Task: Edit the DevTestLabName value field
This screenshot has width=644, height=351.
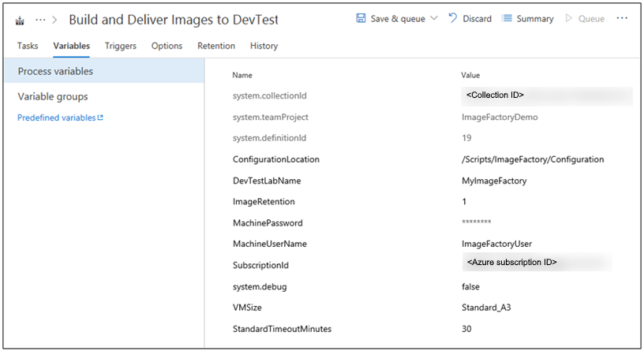Action: tap(494, 181)
